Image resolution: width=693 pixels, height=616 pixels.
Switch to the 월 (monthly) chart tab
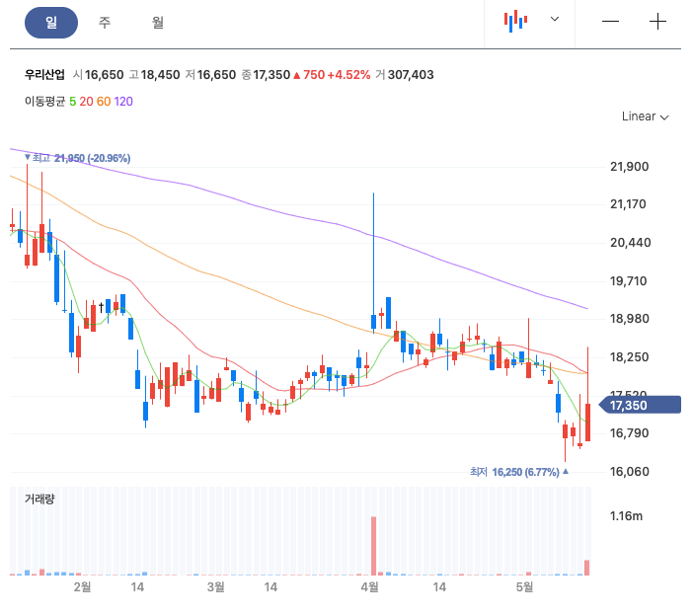tap(158, 23)
